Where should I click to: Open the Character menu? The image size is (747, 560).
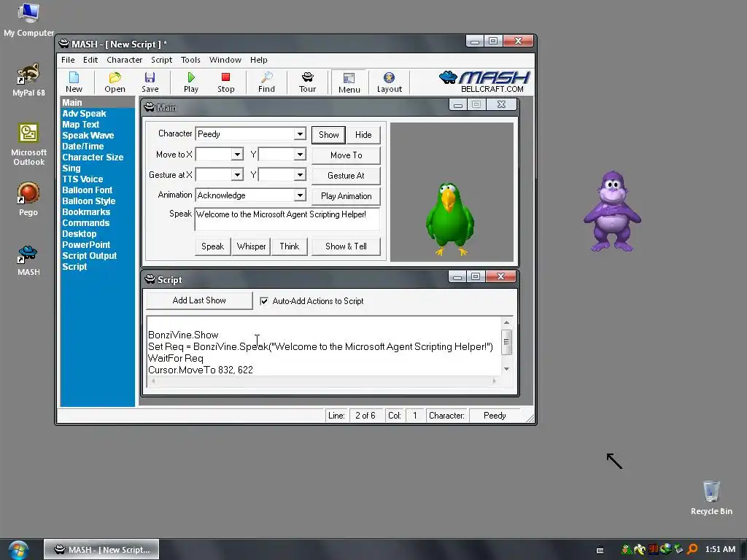(x=124, y=60)
